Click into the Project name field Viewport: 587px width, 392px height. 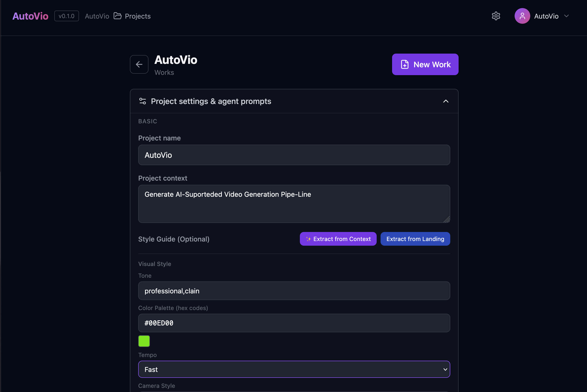[x=294, y=155]
